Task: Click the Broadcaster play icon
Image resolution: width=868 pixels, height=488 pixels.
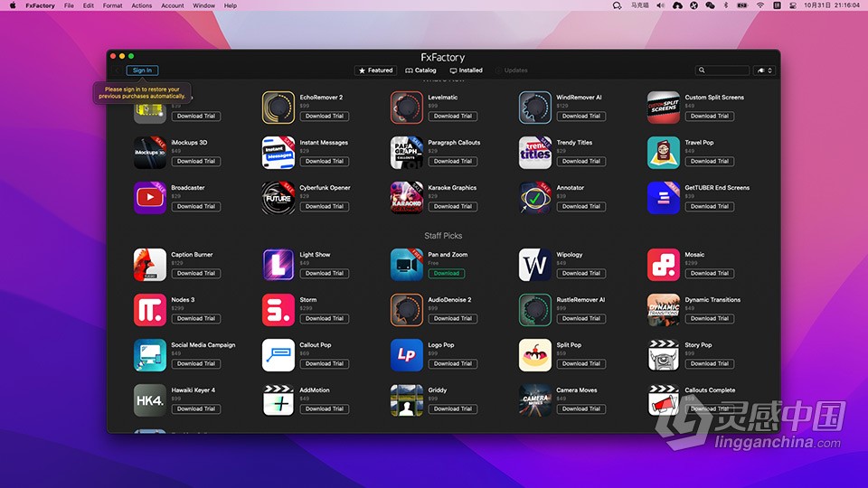Action: (149, 198)
